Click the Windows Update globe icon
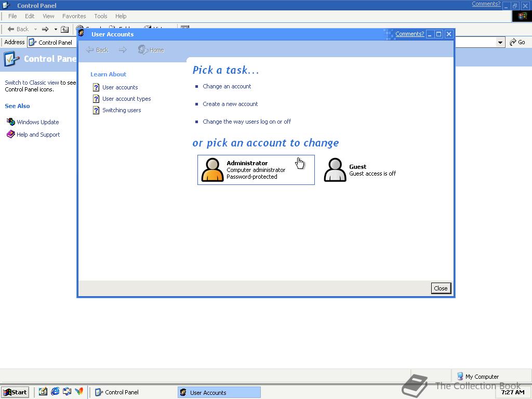 tap(11, 122)
